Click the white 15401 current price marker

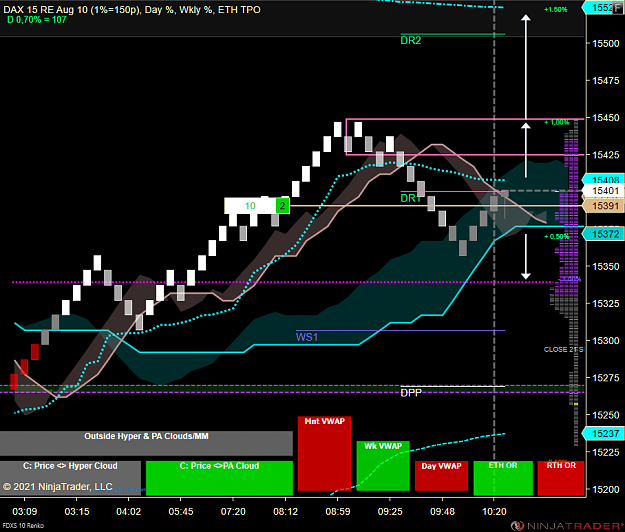[x=605, y=191]
